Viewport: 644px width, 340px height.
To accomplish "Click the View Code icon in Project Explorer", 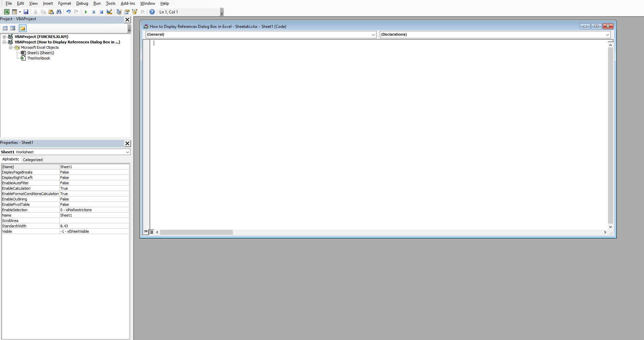I will pyautogui.click(x=5, y=28).
